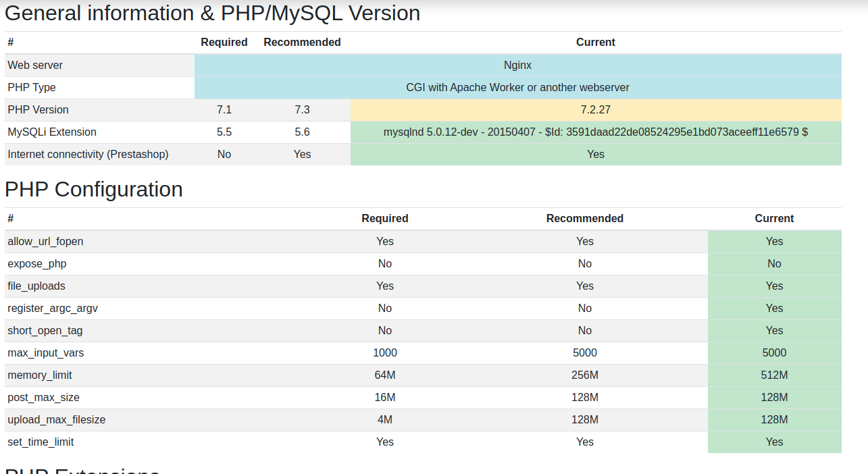Viewport: 868px width, 474px height.
Task: Select the 'PHP Type' row label
Action: [32, 88]
